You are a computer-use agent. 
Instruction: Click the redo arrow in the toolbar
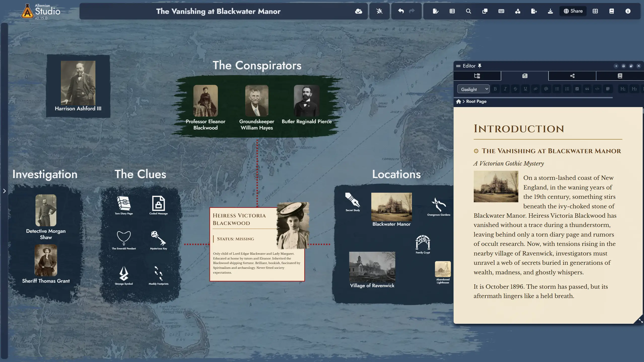point(412,11)
